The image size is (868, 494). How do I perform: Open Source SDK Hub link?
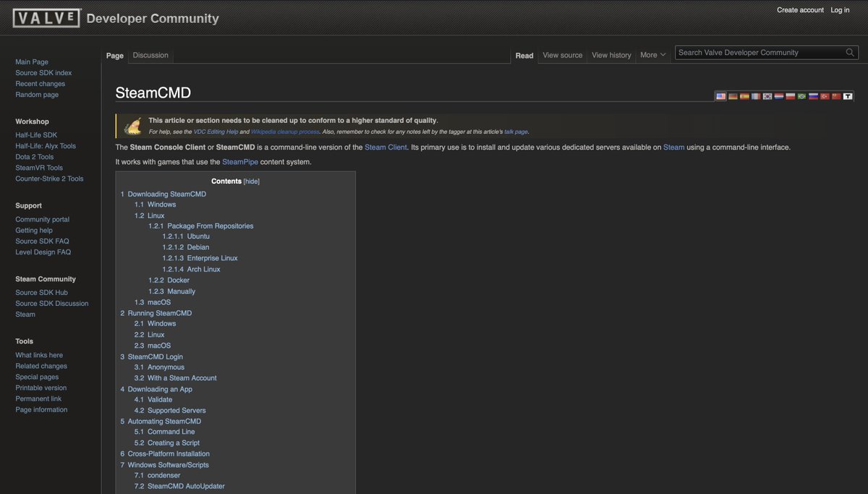[x=41, y=293]
